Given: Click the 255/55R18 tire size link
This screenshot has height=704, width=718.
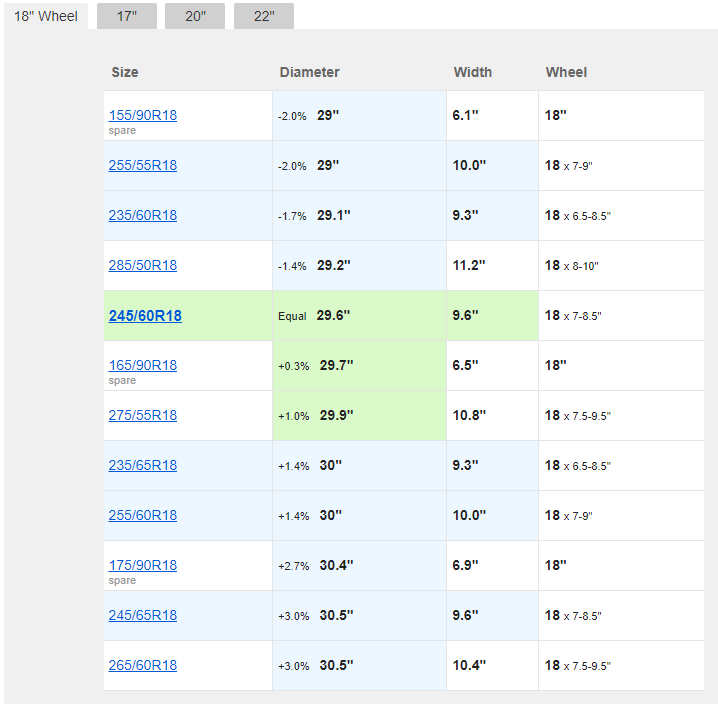Looking at the screenshot, I should pyautogui.click(x=142, y=165).
